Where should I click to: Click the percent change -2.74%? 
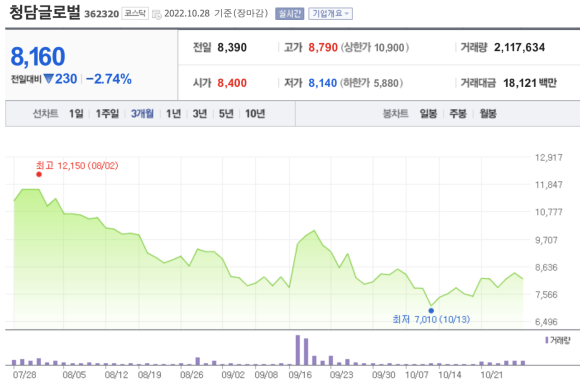(x=109, y=79)
